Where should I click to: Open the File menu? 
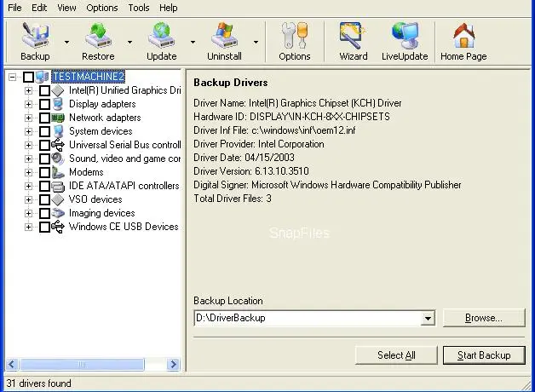[14, 8]
